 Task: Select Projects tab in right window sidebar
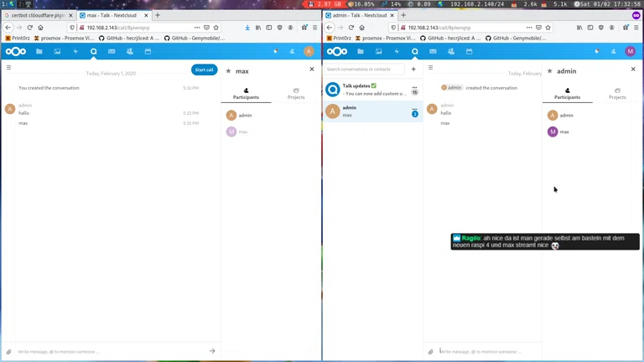617,94
